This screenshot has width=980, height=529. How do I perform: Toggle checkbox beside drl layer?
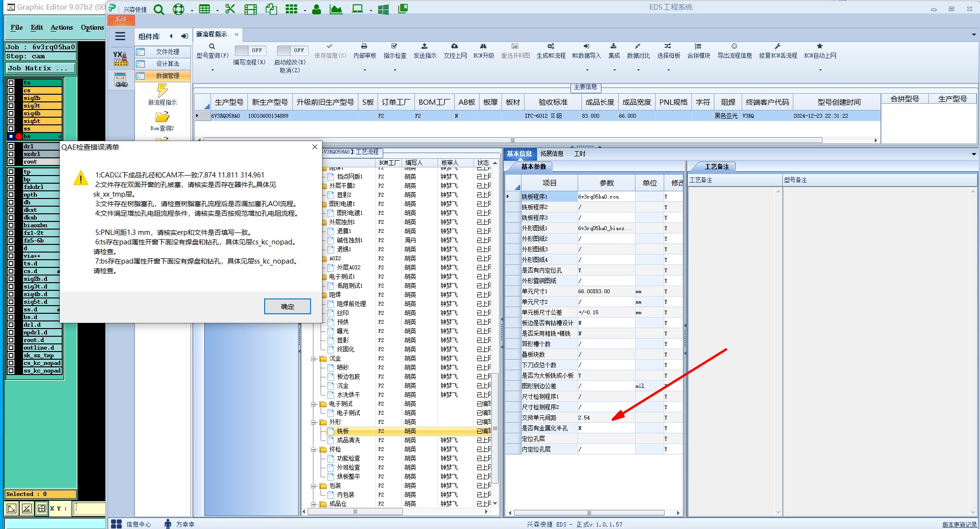[11, 146]
